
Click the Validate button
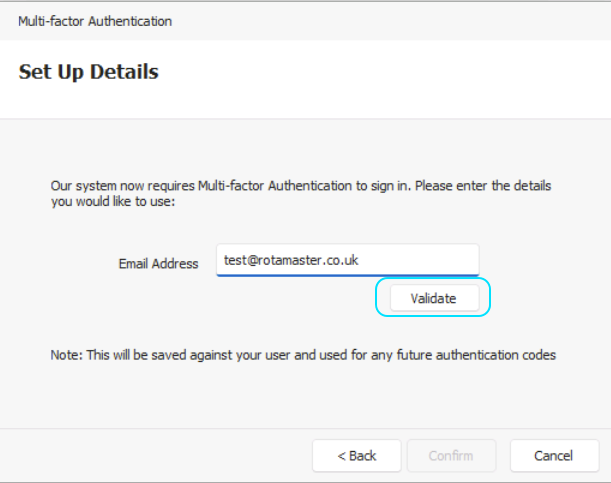[x=434, y=298]
